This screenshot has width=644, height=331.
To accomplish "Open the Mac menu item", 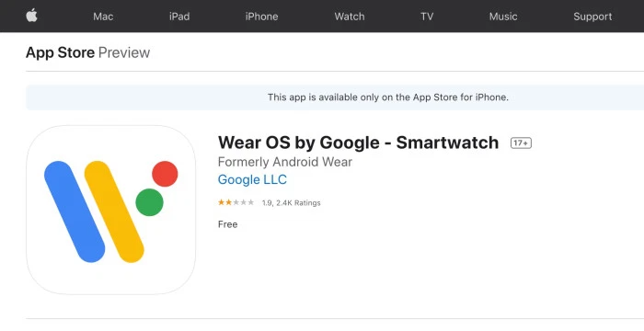I will (x=103, y=17).
